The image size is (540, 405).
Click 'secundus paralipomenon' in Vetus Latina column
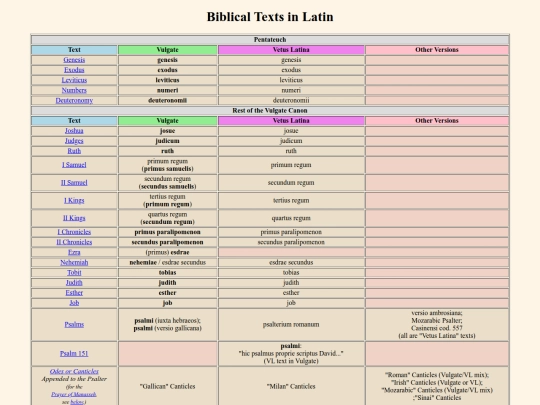(x=291, y=242)
